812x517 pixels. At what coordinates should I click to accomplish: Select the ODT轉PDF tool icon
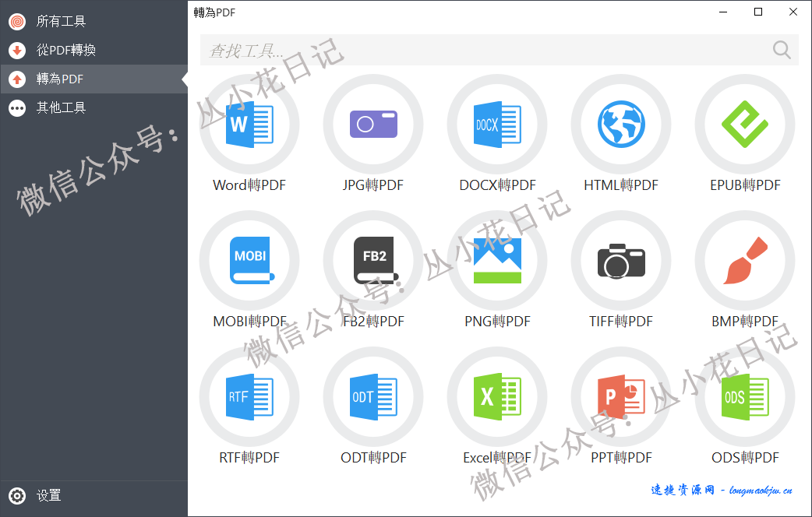point(373,396)
